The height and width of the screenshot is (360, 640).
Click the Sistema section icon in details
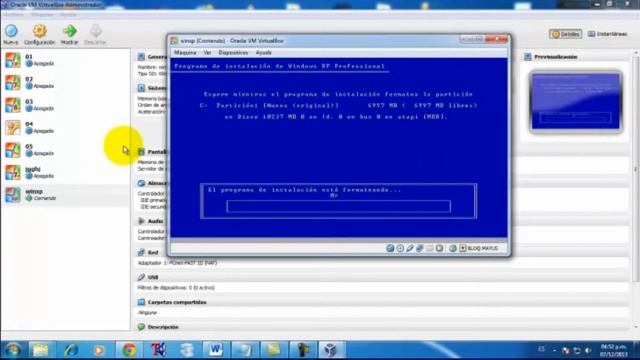pos(141,88)
